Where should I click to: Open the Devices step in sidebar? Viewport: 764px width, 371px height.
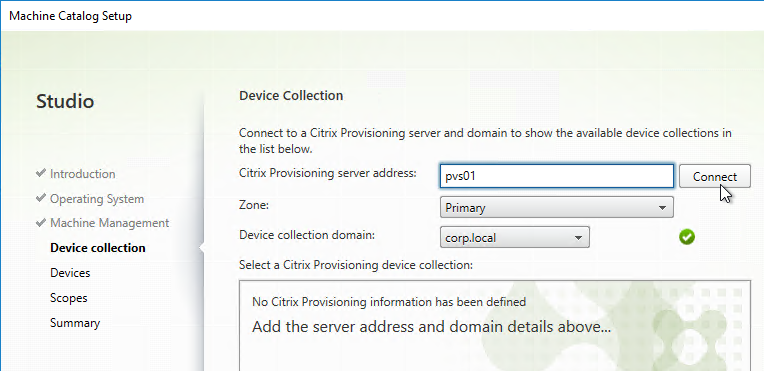pos(70,273)
